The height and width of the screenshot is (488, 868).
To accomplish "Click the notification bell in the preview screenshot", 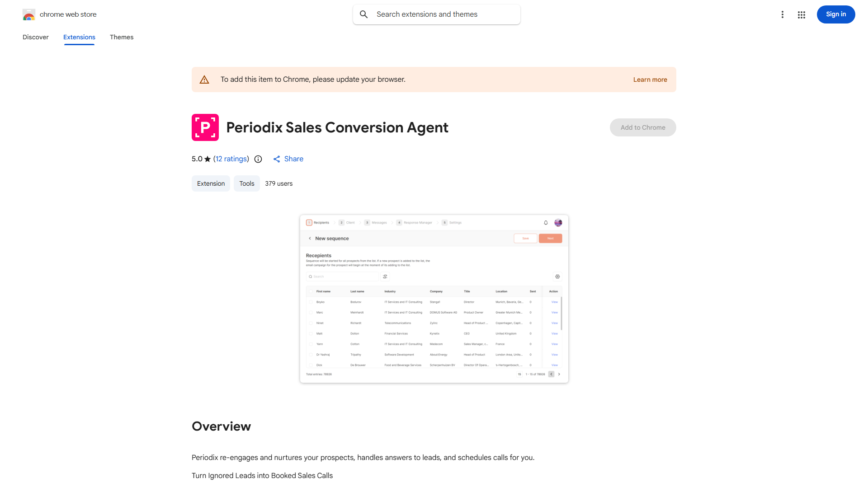I will [x=545, y=223].
